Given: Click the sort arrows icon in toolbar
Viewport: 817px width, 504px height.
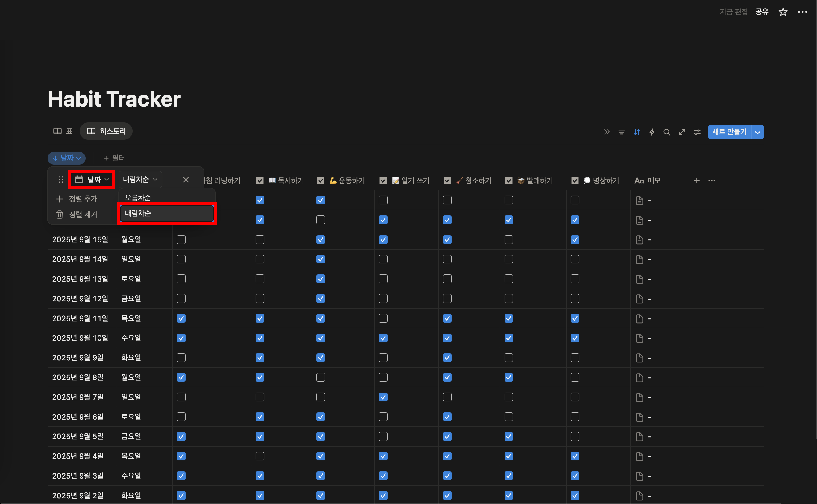Looking at the screenshot, I should coord(637,132).
